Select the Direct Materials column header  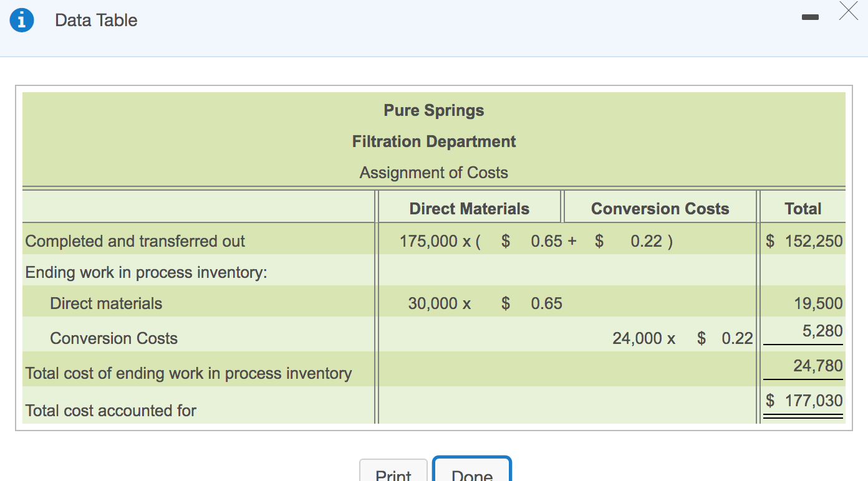point(468,208)
